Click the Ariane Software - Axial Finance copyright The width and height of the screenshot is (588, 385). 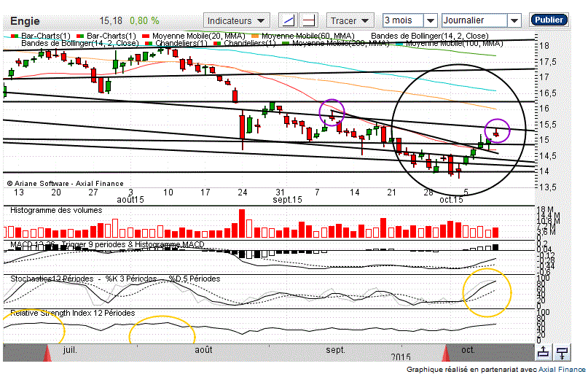(66, 184)
